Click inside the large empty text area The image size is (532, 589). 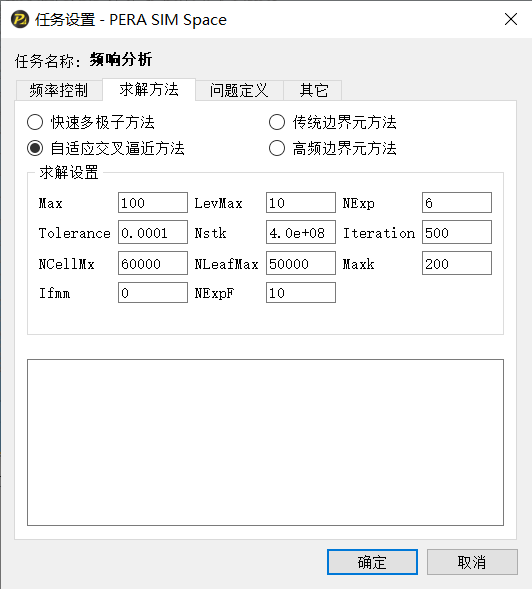click(265, 443)
